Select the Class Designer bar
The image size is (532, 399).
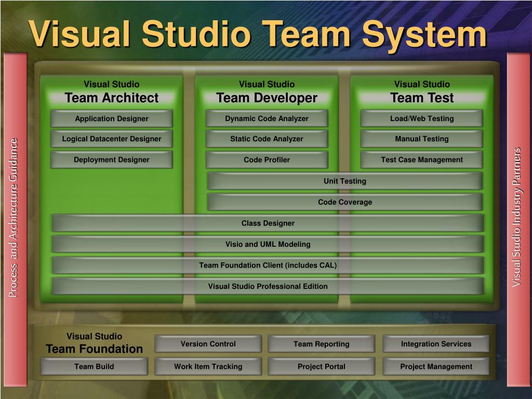pyautogui.click(x=268, y=223)
